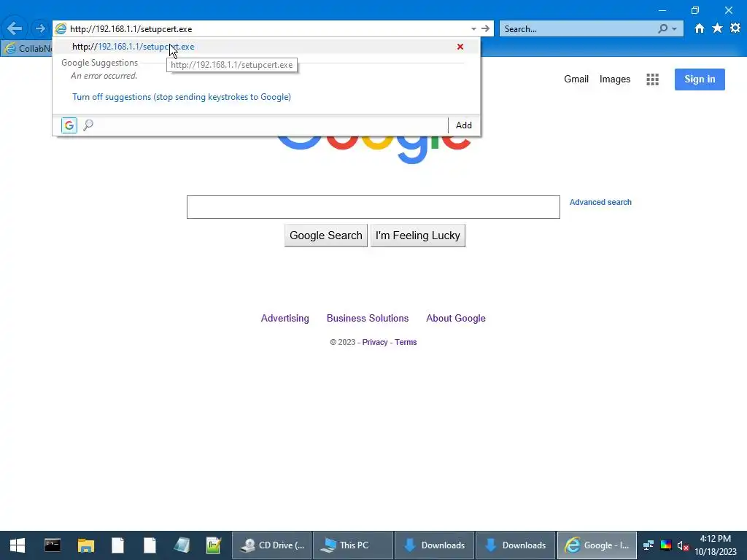747x560 pixels.
Task: Click I'm Feeling Lucky button
Action: coord(418,236)
